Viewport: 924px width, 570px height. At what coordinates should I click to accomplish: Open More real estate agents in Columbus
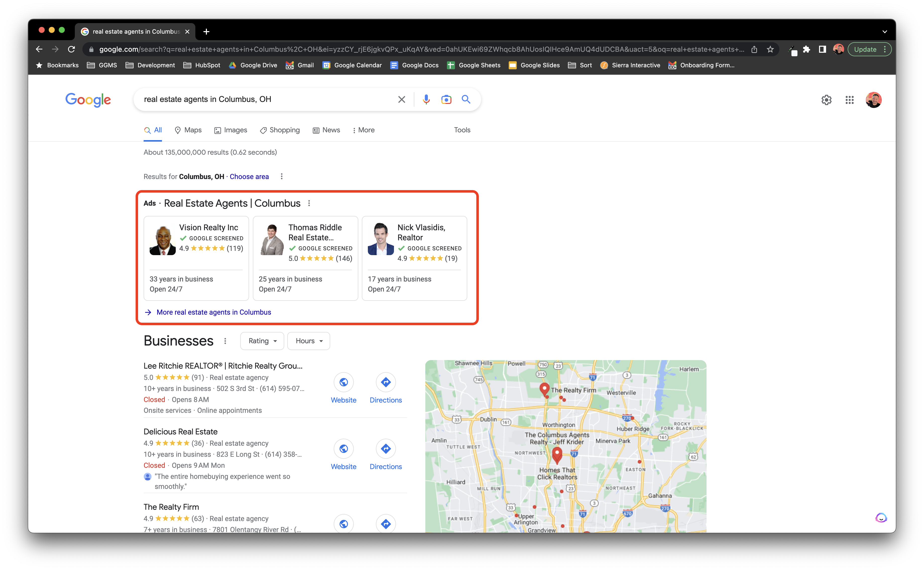pyautogui.click(x=214, y=312)
